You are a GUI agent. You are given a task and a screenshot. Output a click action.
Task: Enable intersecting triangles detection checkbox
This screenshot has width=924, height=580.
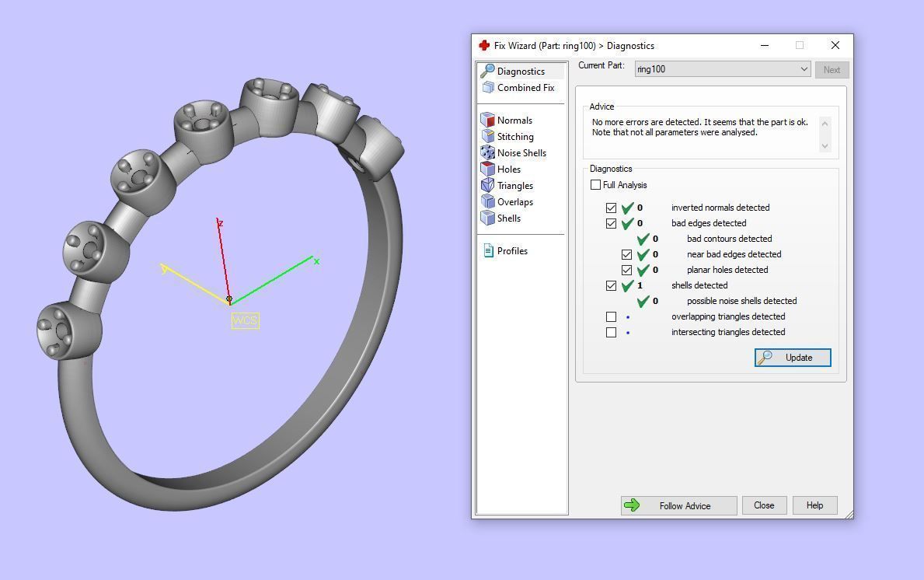[612, 332]
